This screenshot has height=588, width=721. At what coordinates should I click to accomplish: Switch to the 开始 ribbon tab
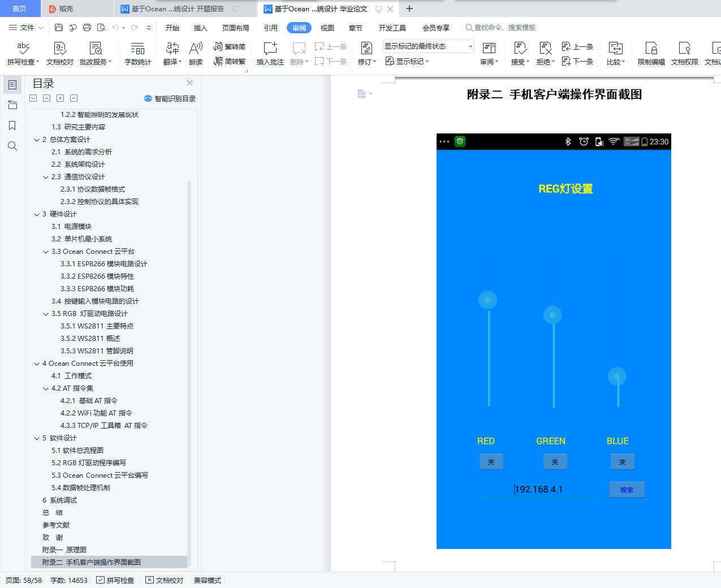pyautogui.click(x=172, y=28)
